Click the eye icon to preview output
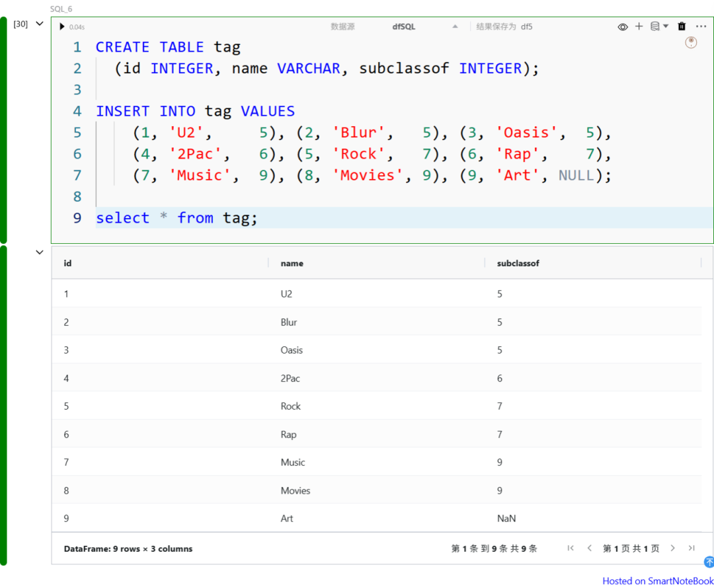Screen dimensions: 714x588 622,26
